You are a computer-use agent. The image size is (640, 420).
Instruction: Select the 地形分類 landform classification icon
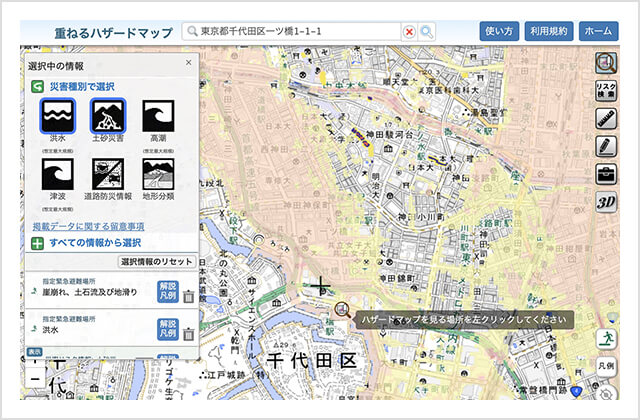pos(158,174)
